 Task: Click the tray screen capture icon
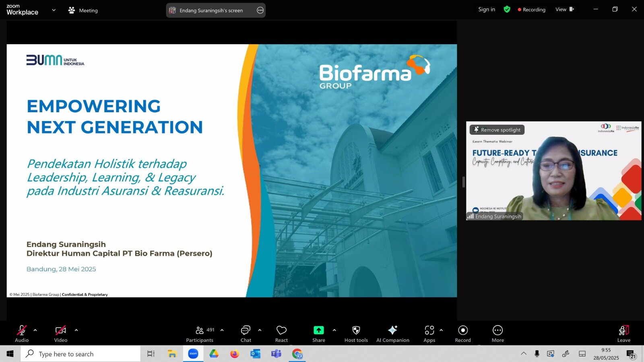coord(551,354)
